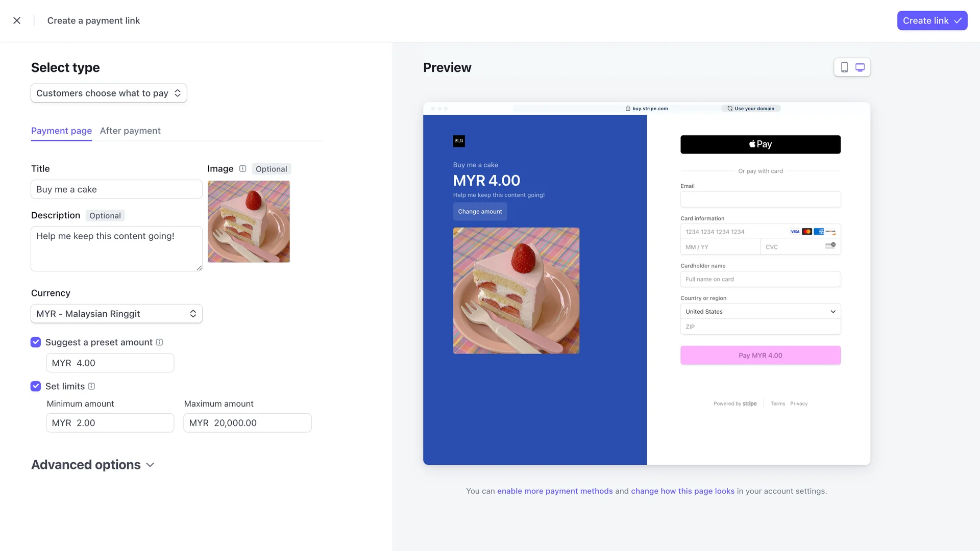
Task: Click the small merchant logo in preview
Action: [459, 141]
